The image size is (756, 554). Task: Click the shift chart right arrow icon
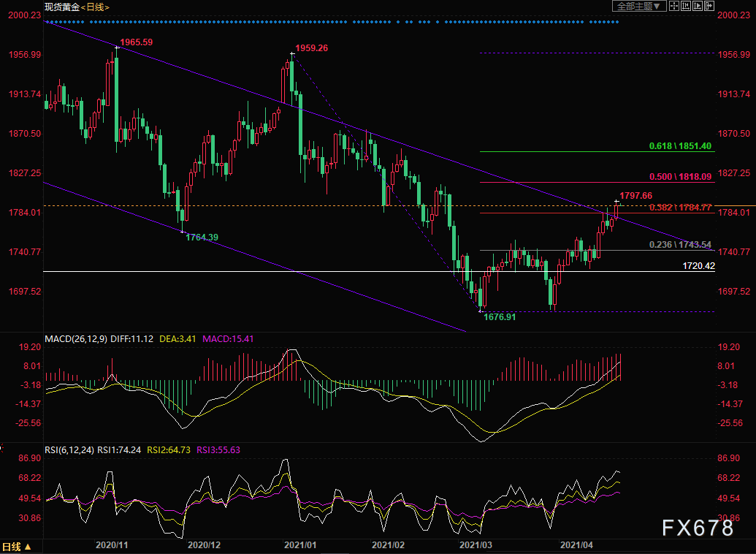pos(709,6)
